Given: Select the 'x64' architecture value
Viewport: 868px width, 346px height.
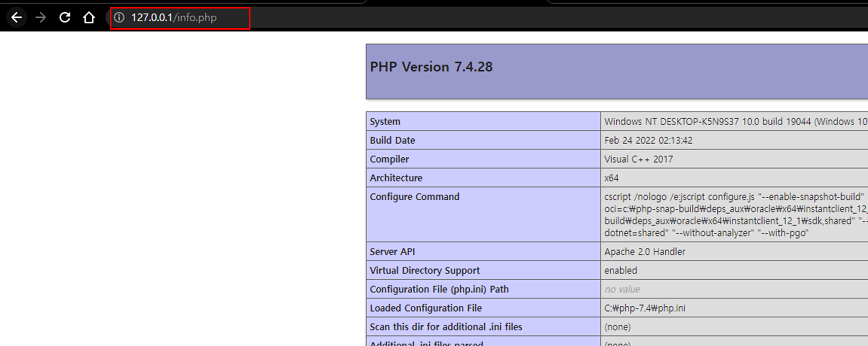Looking at the screenshot, I should (x=611, y=178).
